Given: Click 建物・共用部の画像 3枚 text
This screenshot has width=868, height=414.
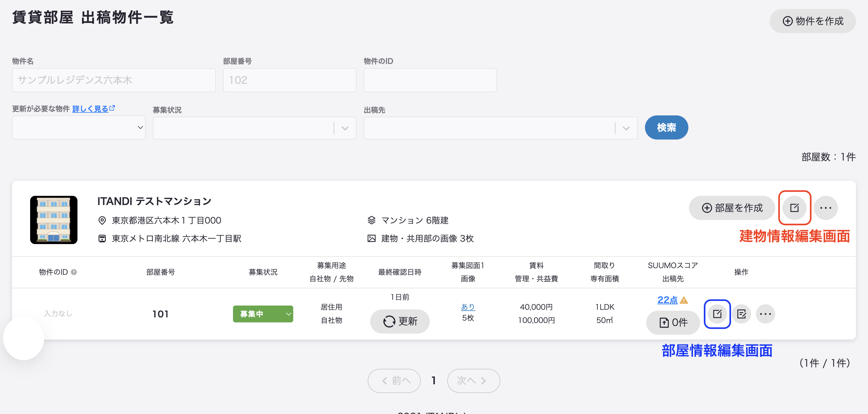Looking at the screenshot, I should point(427,239).
